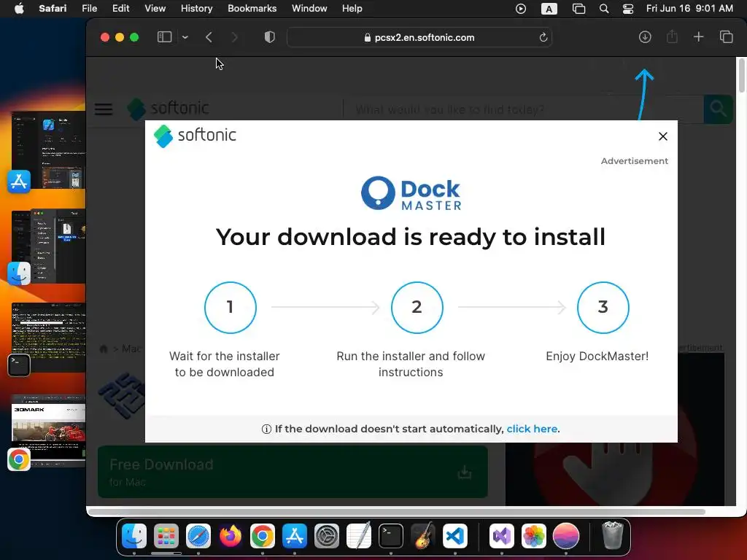
Task: Open macOS Monterey icon in the Dock
Action: pos(566,536)
